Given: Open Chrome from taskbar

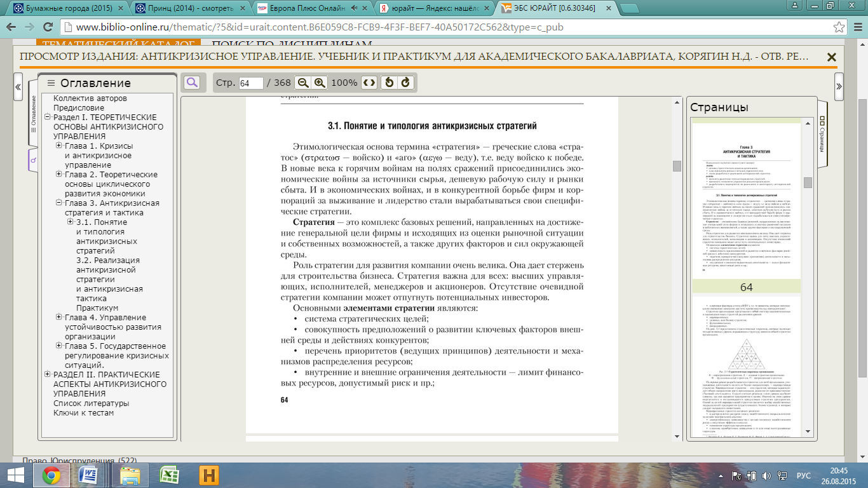Looking at the screenshot, I should tap(51, 475).
